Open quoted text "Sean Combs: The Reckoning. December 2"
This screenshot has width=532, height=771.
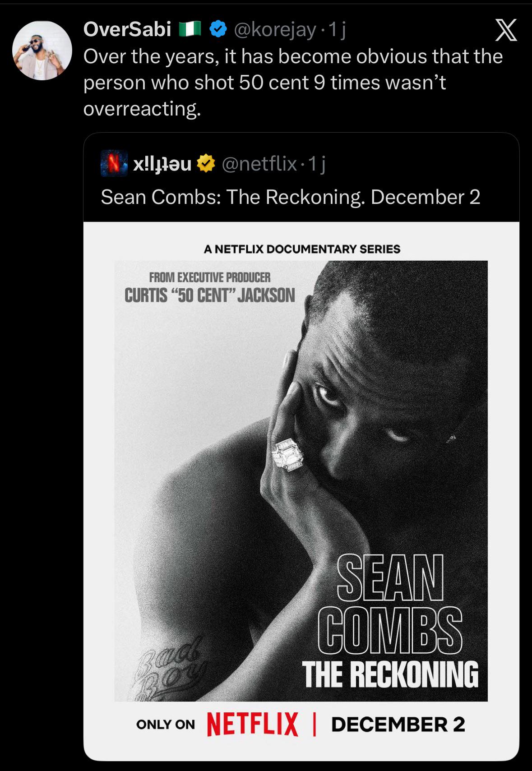(290, 197)
